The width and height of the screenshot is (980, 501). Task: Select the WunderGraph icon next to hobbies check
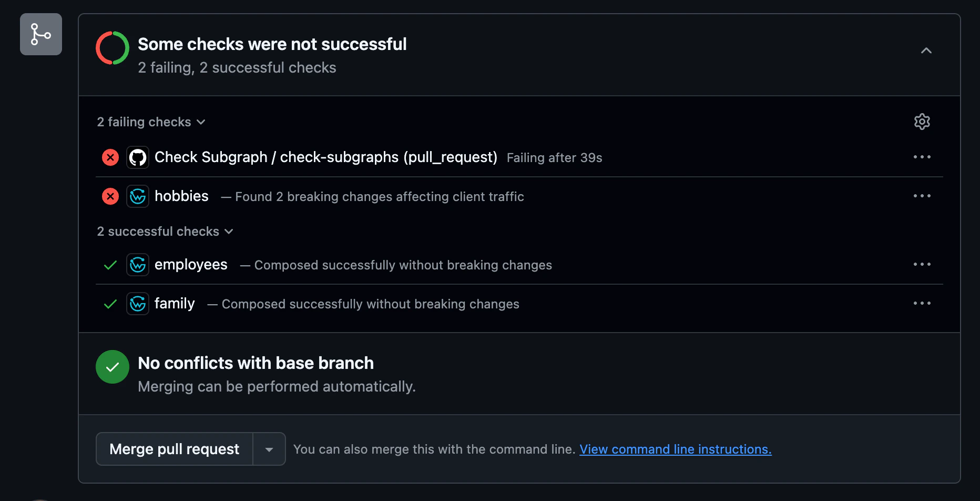137,196
